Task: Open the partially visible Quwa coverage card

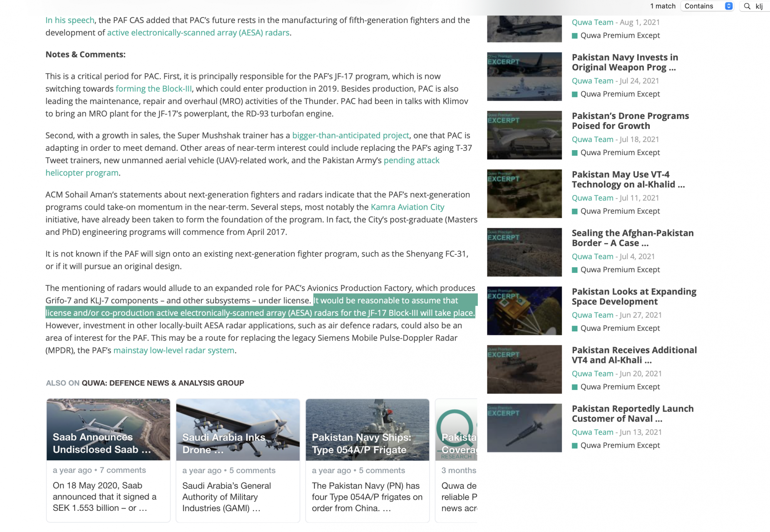Action: point(456,460)
